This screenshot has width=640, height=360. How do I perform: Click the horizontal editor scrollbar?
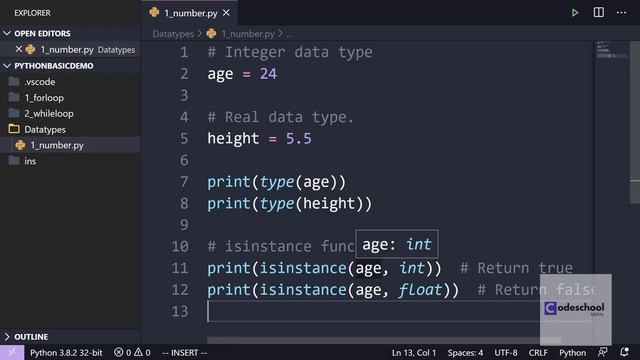(x=384, y=340)
